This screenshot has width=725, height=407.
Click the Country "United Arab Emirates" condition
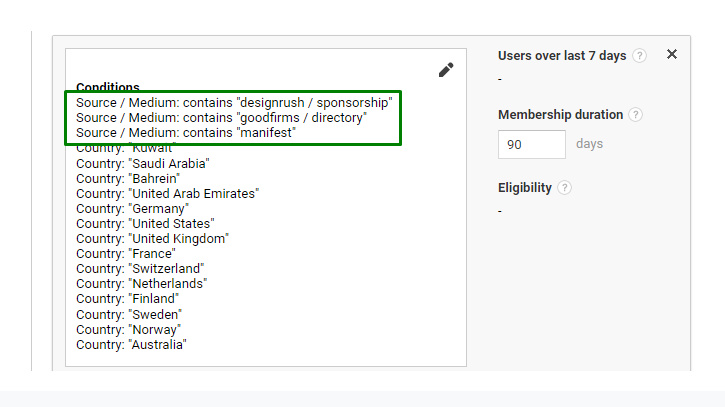[167, 193]
